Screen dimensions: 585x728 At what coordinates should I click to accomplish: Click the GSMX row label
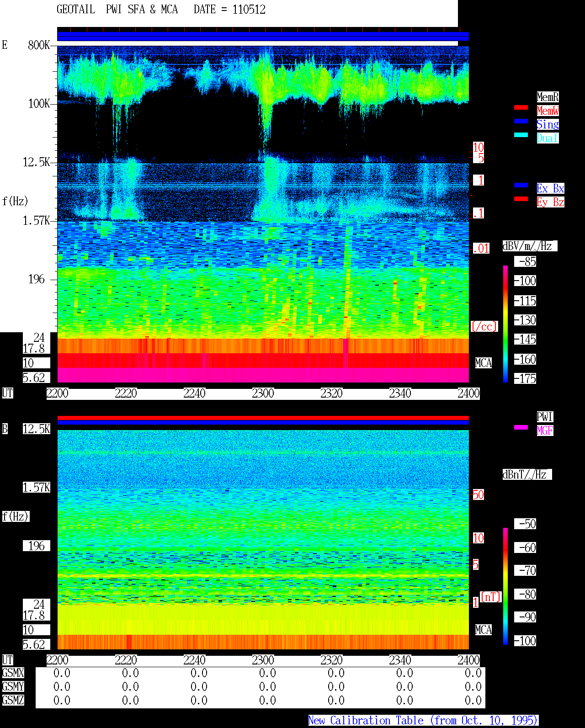point(13,673)
